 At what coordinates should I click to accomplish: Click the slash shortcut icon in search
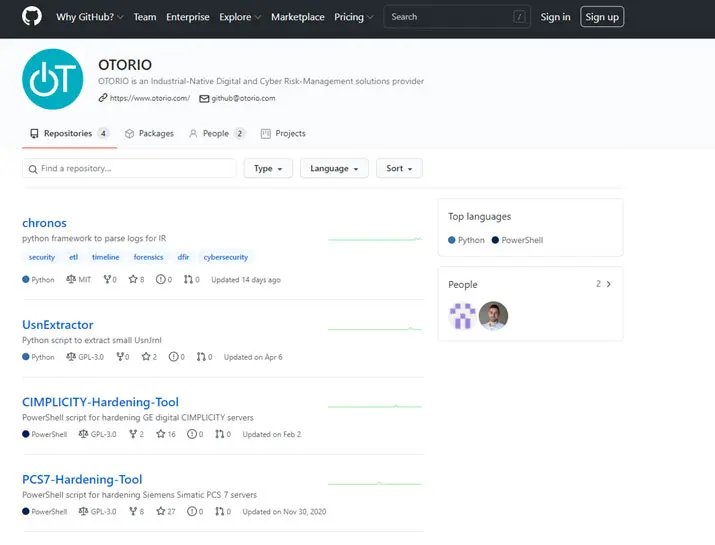click(519, 17)
